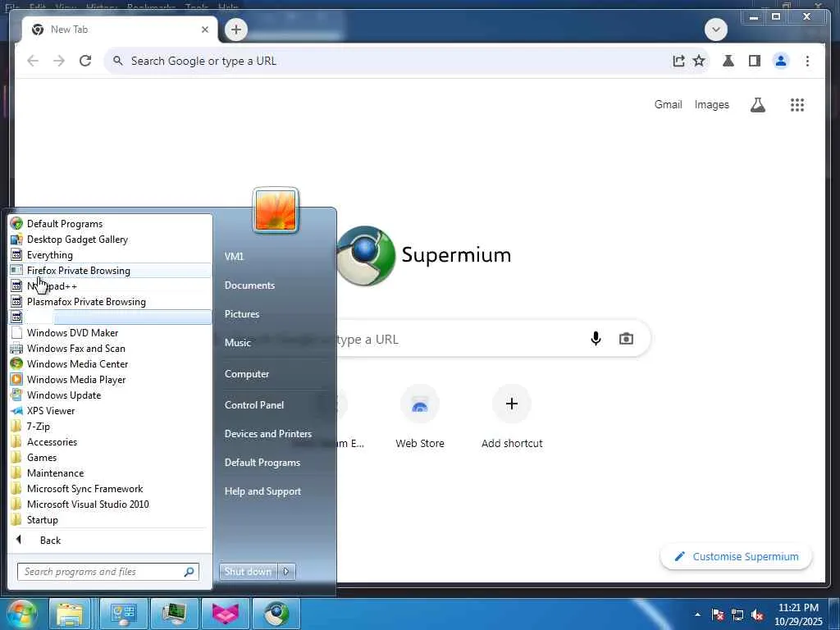Start voice search with microphone icon
The image size is (840, 630).
coord(596,339)
